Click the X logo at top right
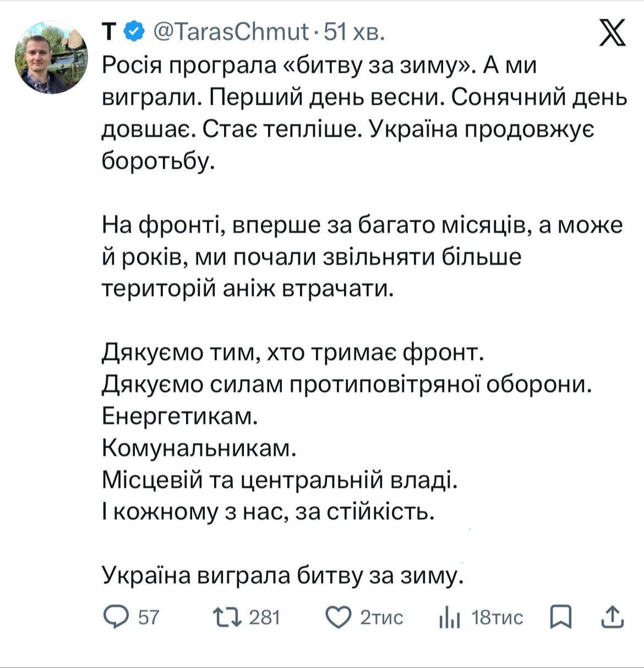The image size is (644, 668). [612, 32]
